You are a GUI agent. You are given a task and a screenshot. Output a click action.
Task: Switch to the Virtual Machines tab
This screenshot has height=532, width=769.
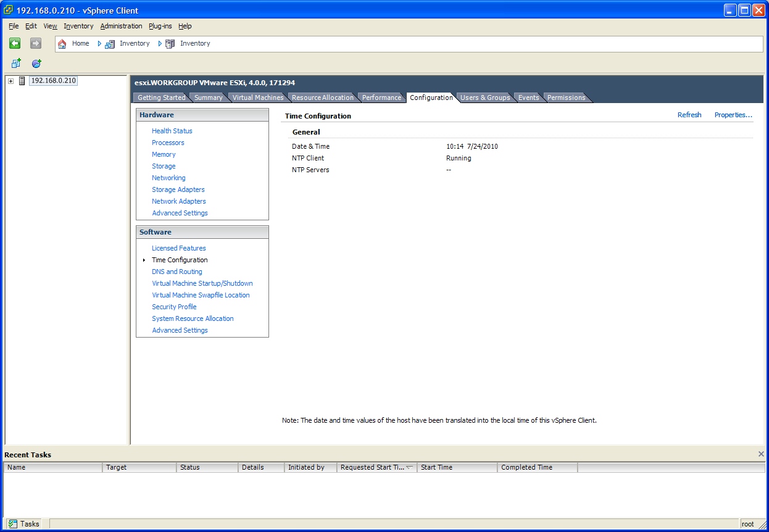(x=258, y=98)
